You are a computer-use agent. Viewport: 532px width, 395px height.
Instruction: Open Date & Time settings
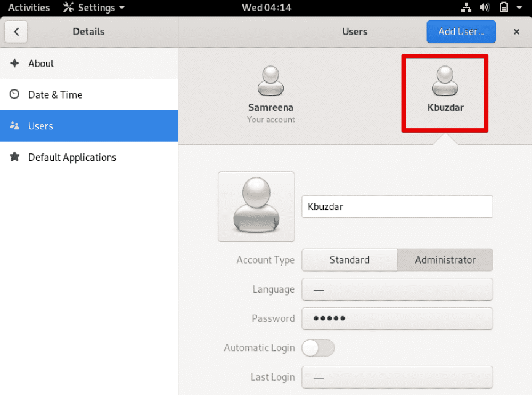[x=89, y=95]
